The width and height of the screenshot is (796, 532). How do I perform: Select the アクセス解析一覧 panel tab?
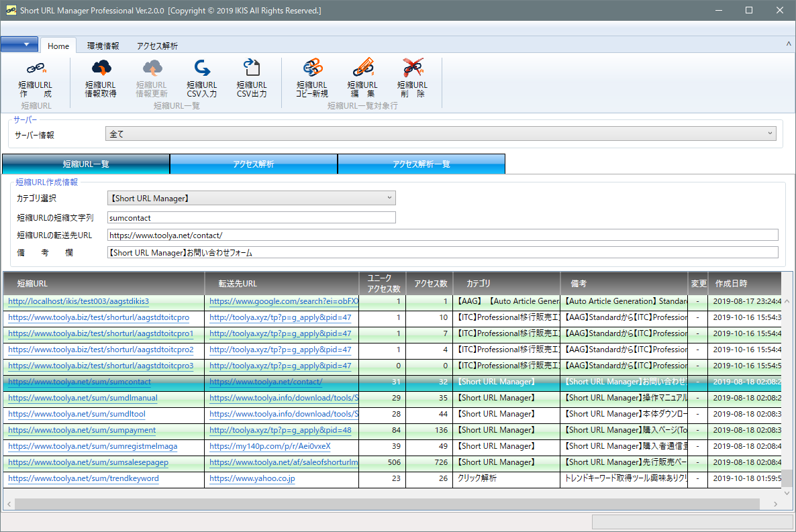421,164
